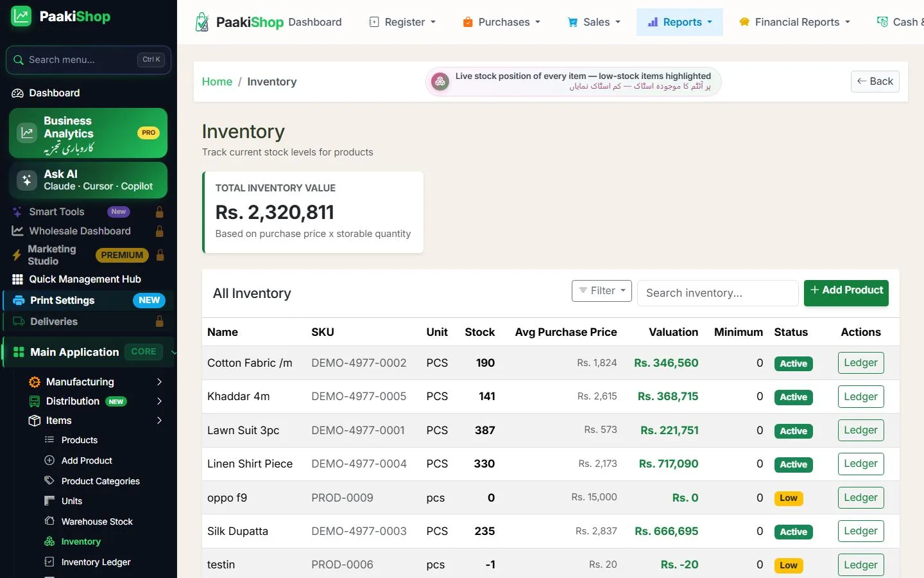Expand the Distribution section chevron

[159, 401]
